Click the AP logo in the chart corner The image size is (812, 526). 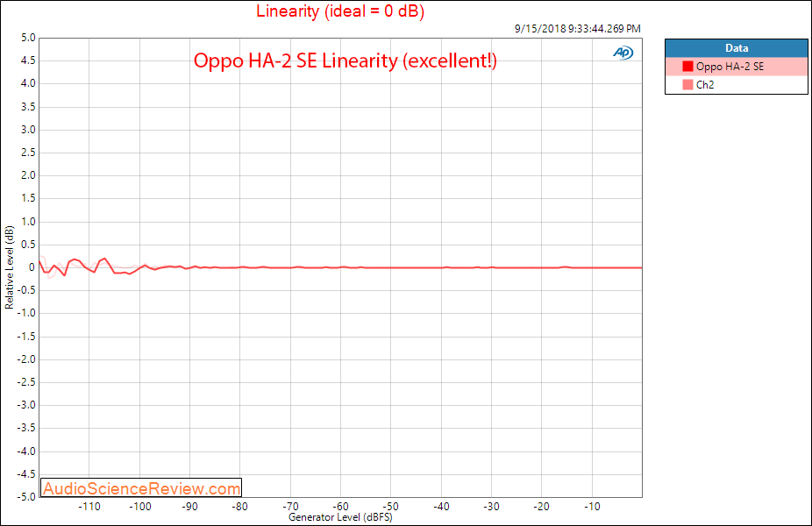click(x=623, y=53)
